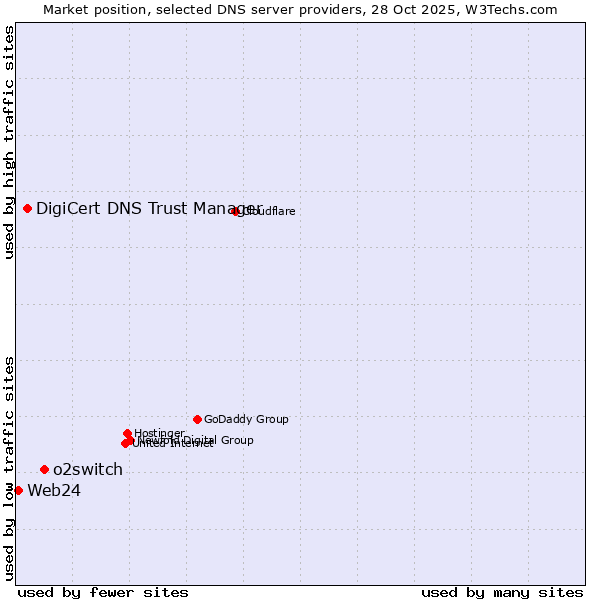Click the Hostinger data point marker
The height and width of the screenshot is (600, 600).
click(127, 433)
